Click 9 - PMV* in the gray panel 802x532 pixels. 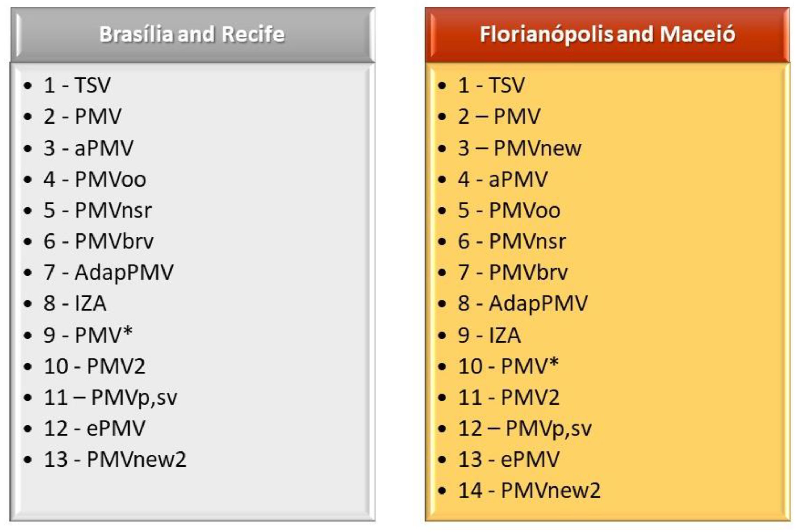tap(88, 334)
